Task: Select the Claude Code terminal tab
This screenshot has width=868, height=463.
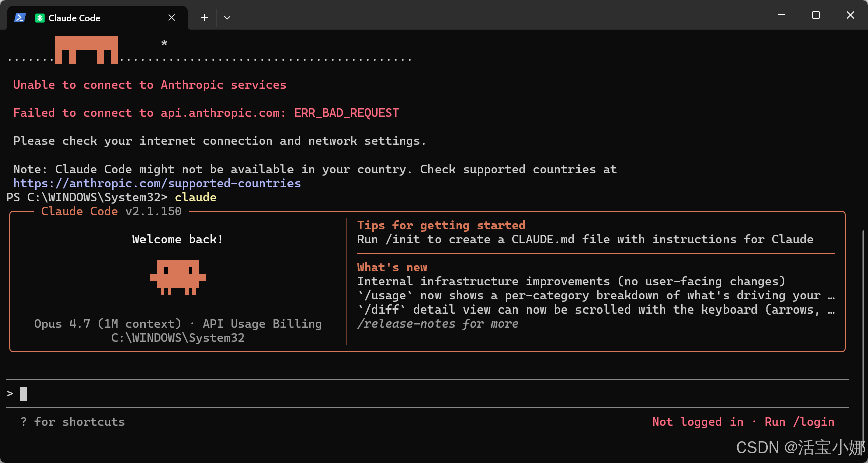Action: tap(97, 18)
